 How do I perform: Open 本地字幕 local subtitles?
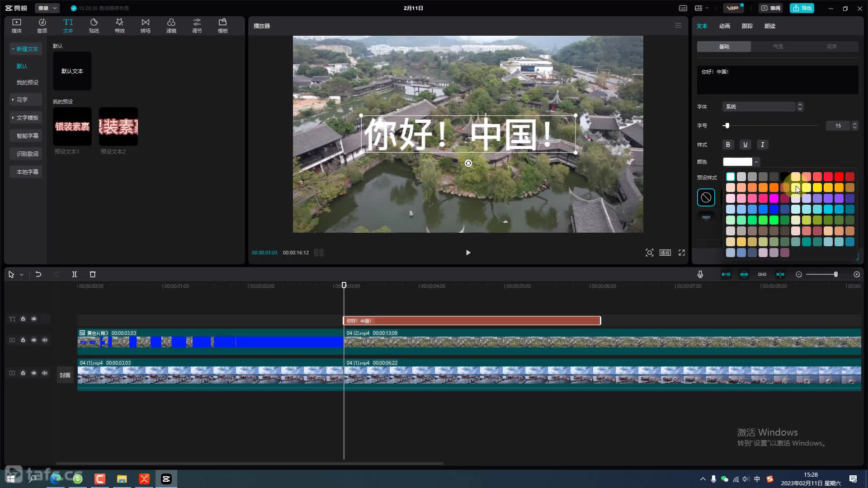[x=26, y=172]
